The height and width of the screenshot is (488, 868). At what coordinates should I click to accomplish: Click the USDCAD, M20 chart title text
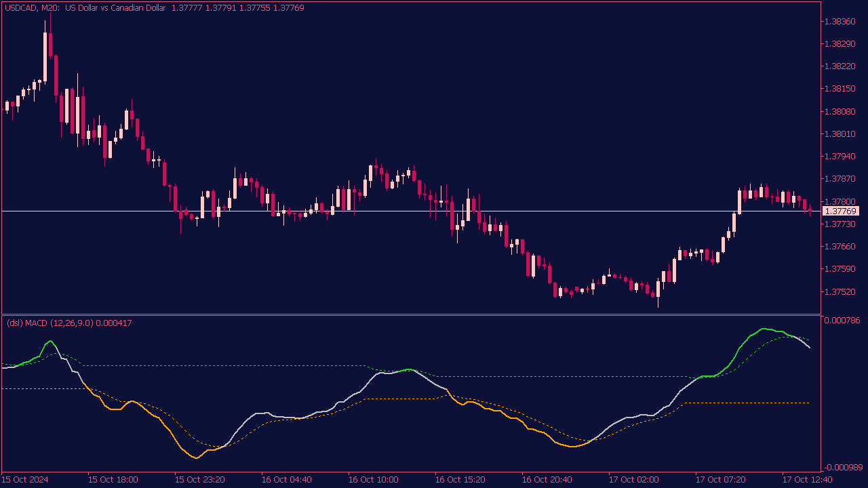154,8
